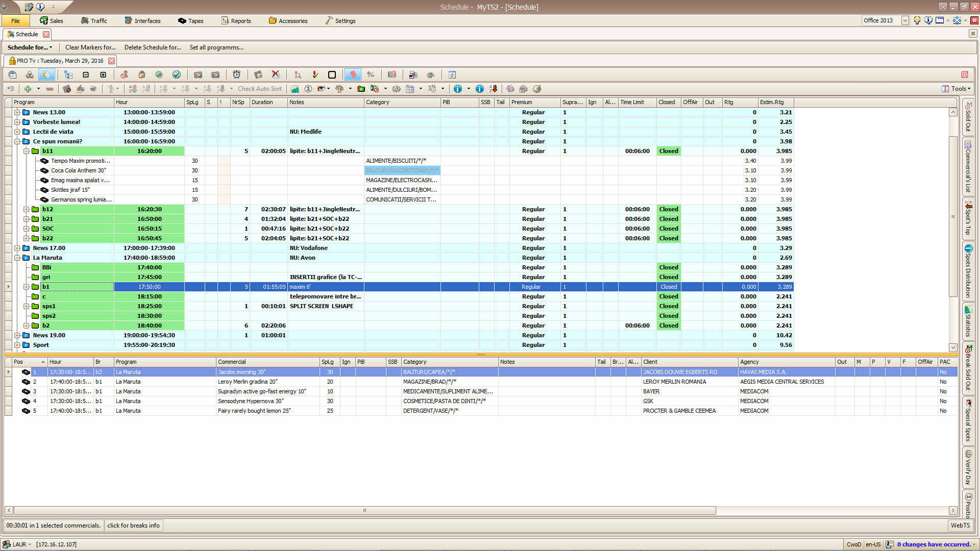
Task: Click the bottom horizontal scrollbar thumb
Action: coord(364,511)
